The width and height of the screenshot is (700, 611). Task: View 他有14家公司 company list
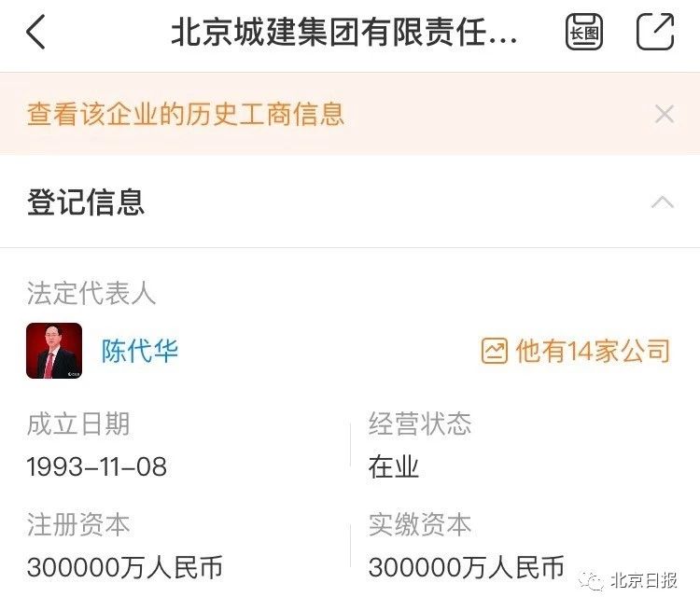(593, 351)
